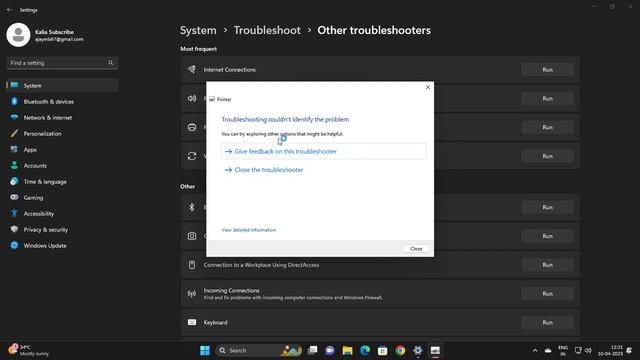This screenshot has width=640, height=360.
Task: Open Personalization settings
Action: [62, 133]
